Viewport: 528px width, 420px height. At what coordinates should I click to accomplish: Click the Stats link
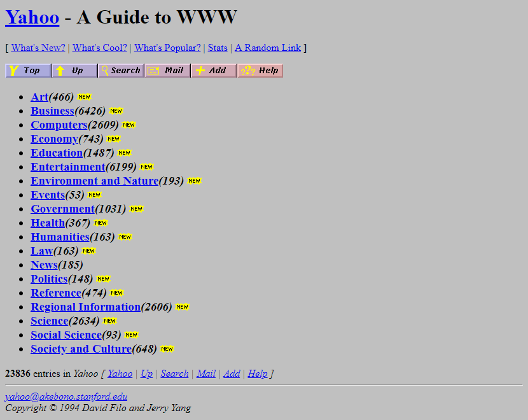(218, 48)
